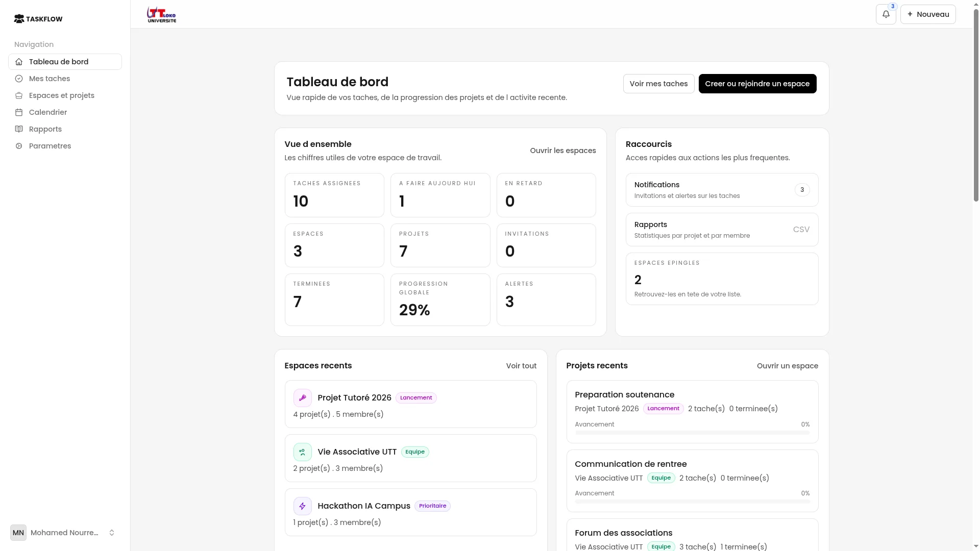Open the Rapports CSV shortcut card
The height and width of the screenshot is (551, 980).
pos(722,230)
